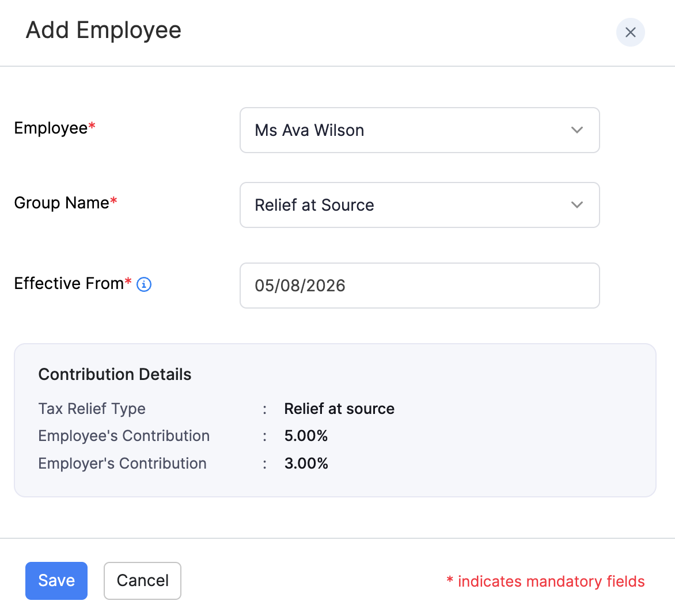Screen dimensions: 675x616
Task: Click the Employer's Contribution label
Action: (122, 463)
